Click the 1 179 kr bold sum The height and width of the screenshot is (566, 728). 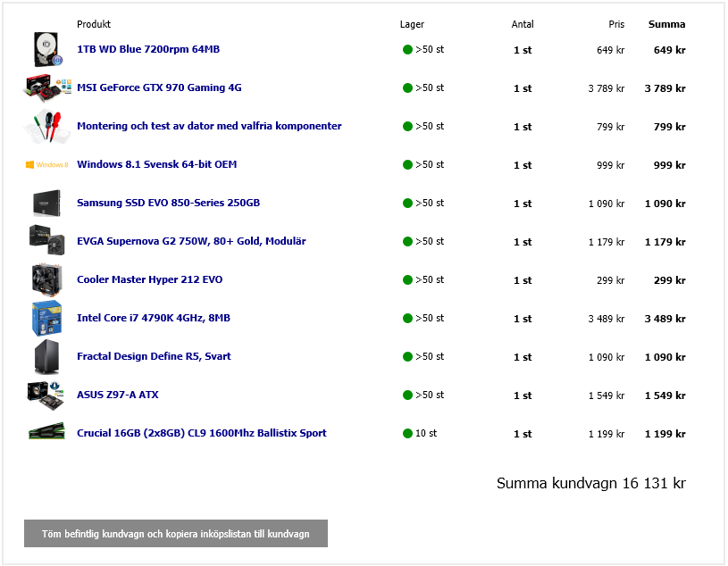point(665,242)
